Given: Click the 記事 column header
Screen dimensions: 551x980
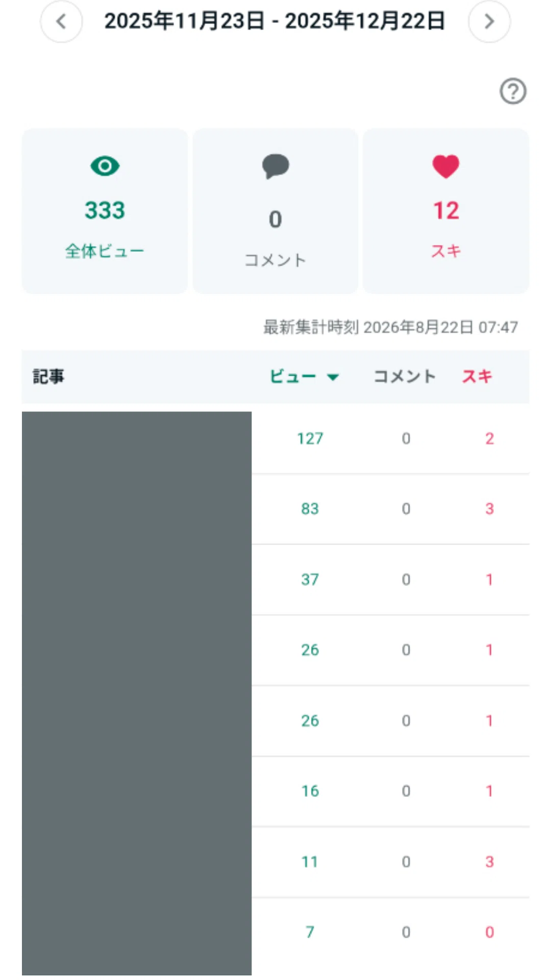Looking at the screenshot, I should [x=48, y=377].
